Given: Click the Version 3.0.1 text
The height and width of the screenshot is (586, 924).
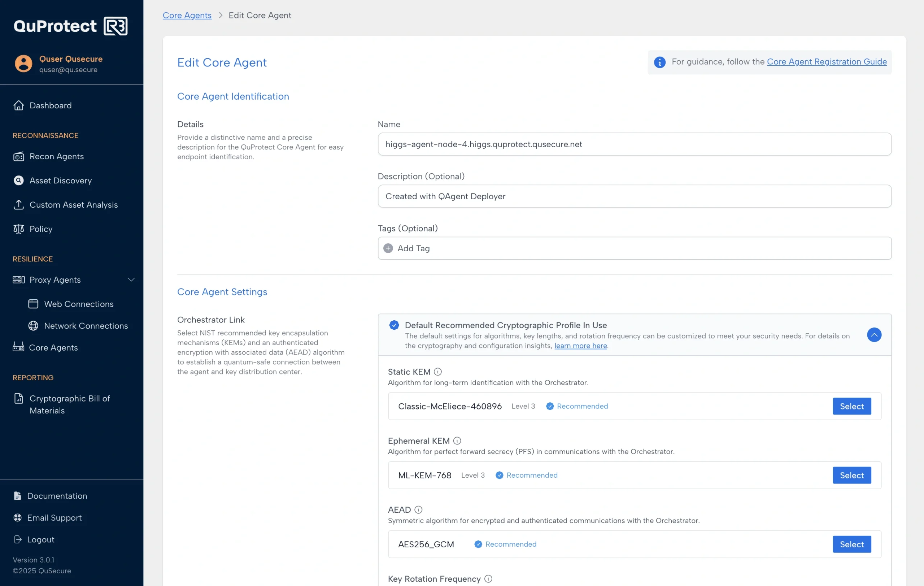Looking at the screenshot, I should (33, 560).
